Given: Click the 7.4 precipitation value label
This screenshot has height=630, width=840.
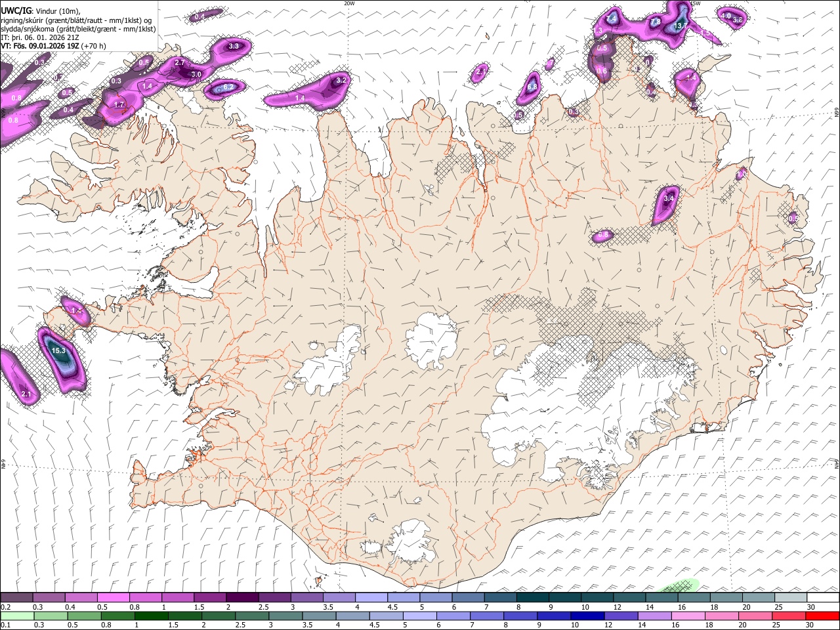Looking at the screenshot, I should tap(611, 19).
